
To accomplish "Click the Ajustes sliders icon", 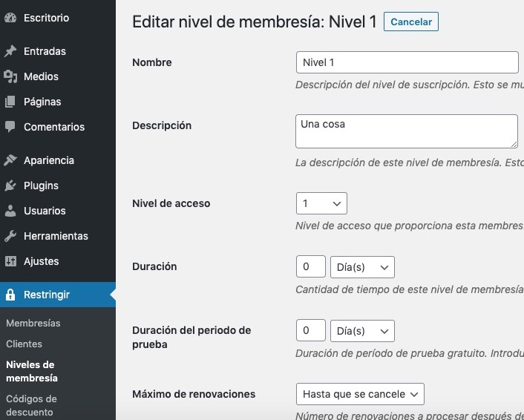I will coord(10,261).
